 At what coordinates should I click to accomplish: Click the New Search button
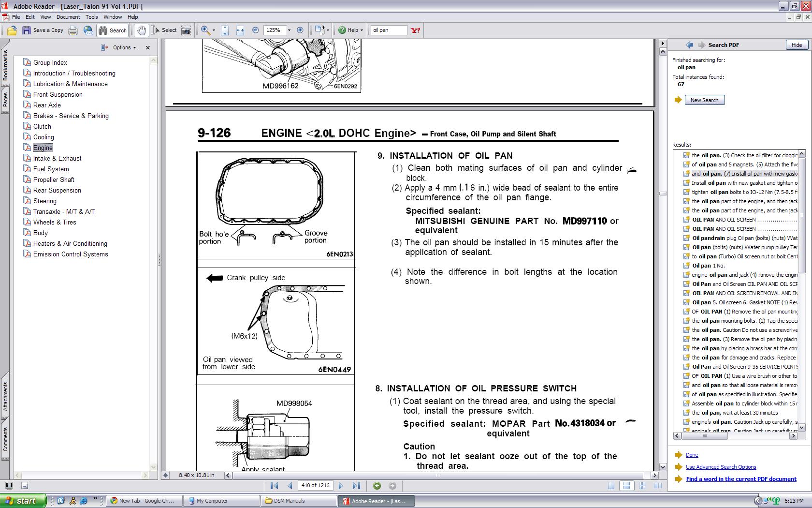pos(704,100)
